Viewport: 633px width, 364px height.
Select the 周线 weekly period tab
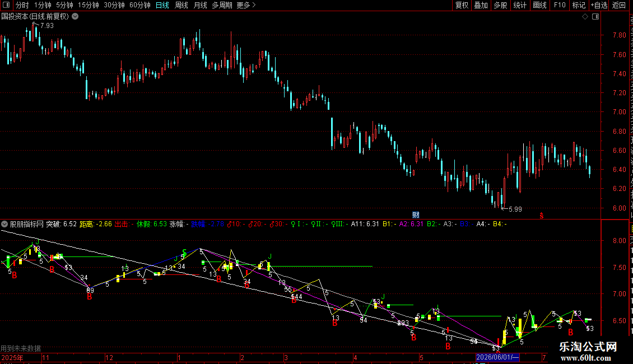[x=181, y=5]
